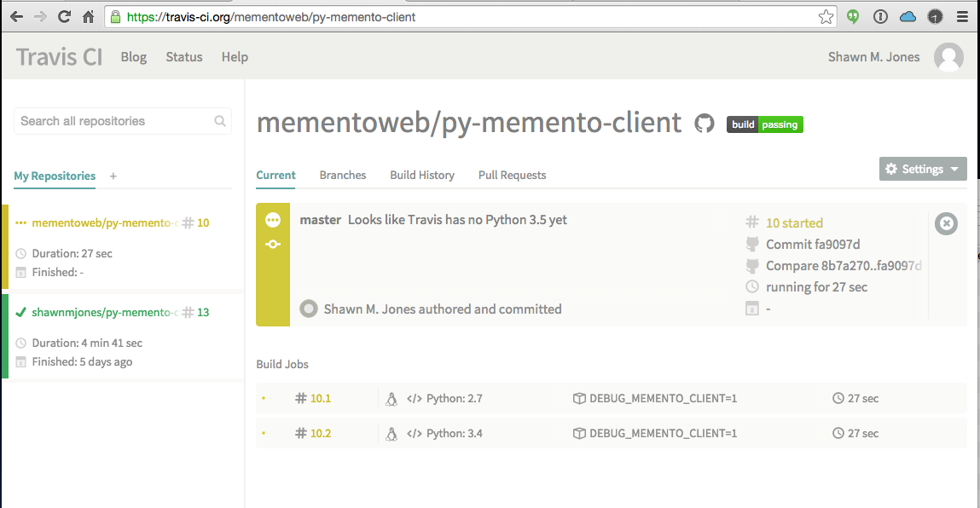Screen dimensions: 980x508
Task: Click DEBUG_MEMENTO_CLIENT=1 in job 10.2
Action: pos(663,434)
